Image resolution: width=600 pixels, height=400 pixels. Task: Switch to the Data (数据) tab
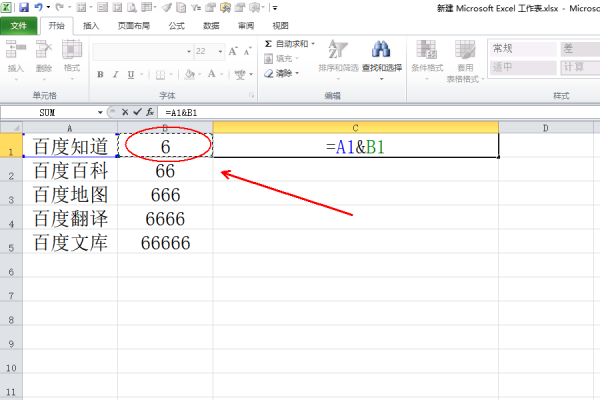211,26
